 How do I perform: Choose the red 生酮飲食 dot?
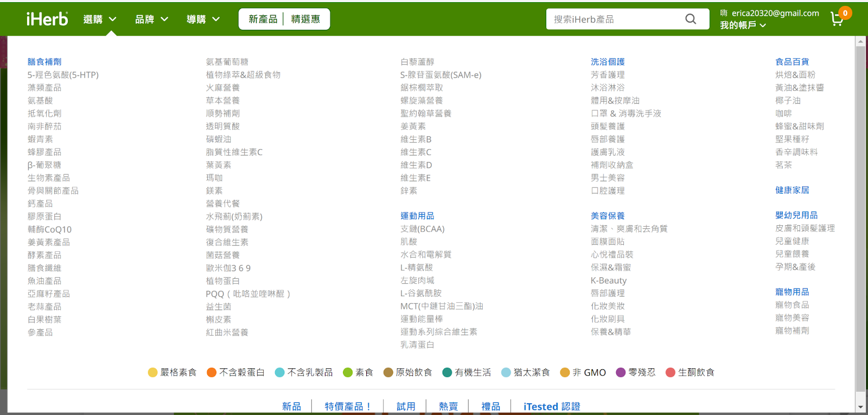click(x=670, y=372)
